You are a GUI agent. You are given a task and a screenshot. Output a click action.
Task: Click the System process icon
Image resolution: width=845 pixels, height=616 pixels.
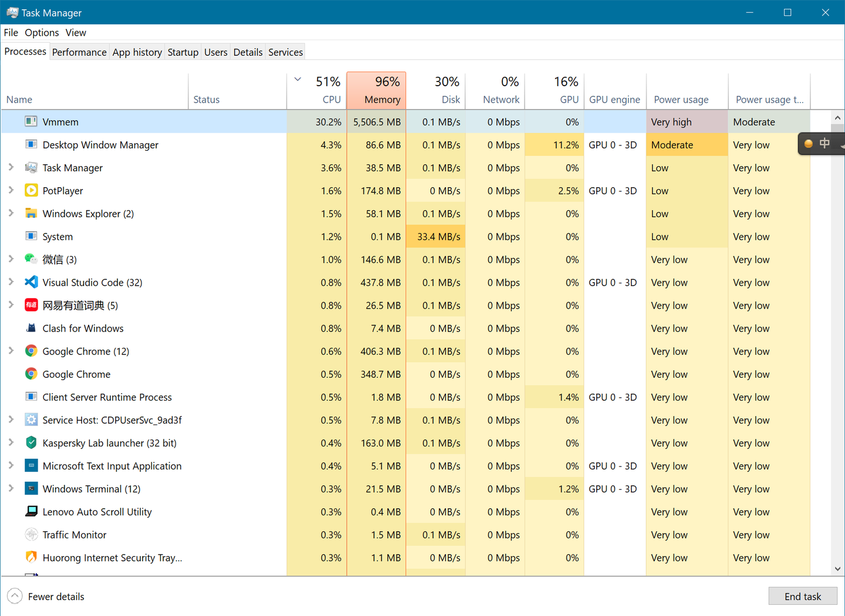tap(31, 236)
